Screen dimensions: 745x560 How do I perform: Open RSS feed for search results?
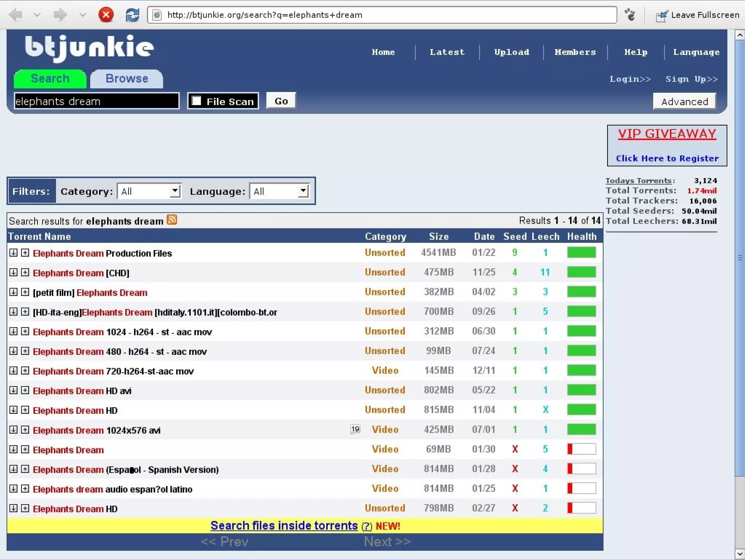coord(172,220)
